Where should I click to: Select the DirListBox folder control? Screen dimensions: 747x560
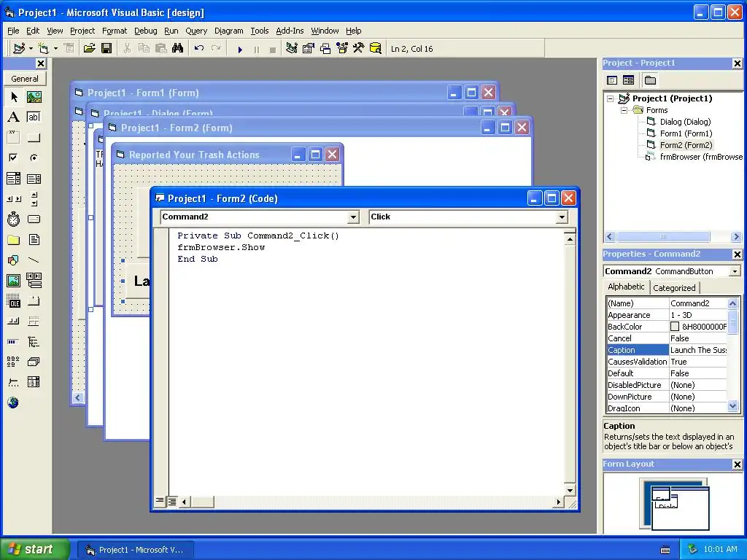13,239
